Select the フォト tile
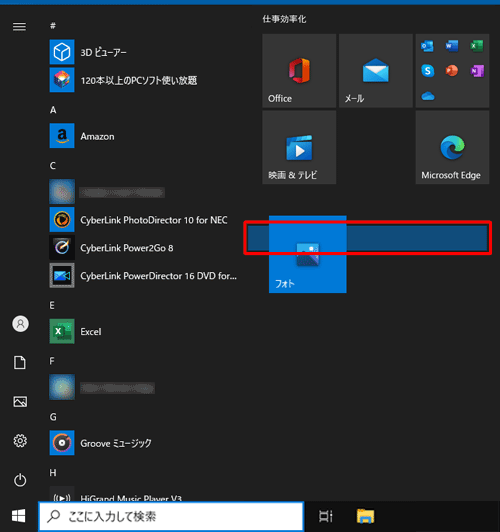Image resolution: width=500 pixels, height=532 pixels. [x=308, y=254]
